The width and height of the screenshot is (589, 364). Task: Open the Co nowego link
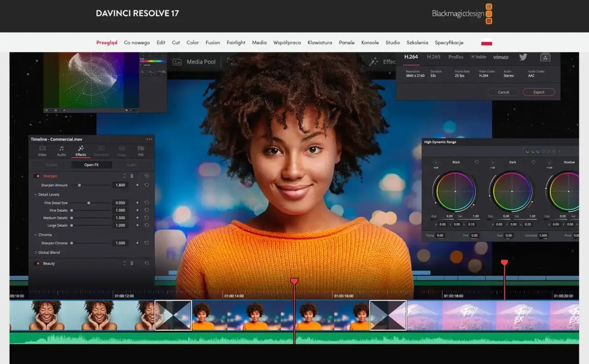pyautogui.click(x=137, y=43)
